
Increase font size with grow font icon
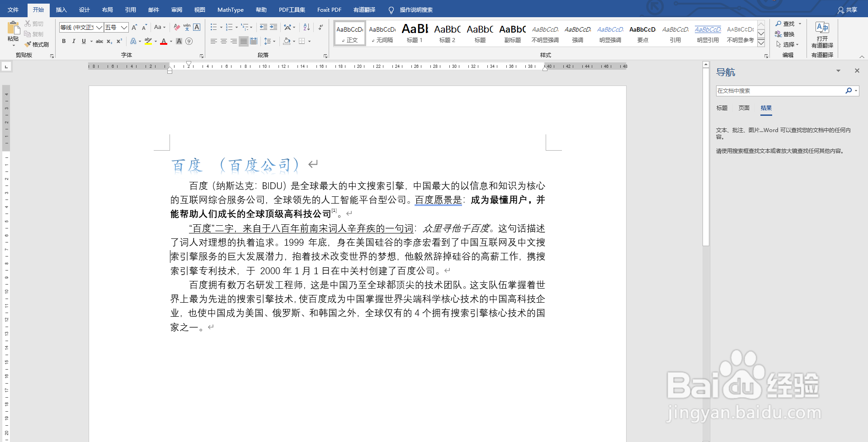pyautogui.click(x=134, y=28)
